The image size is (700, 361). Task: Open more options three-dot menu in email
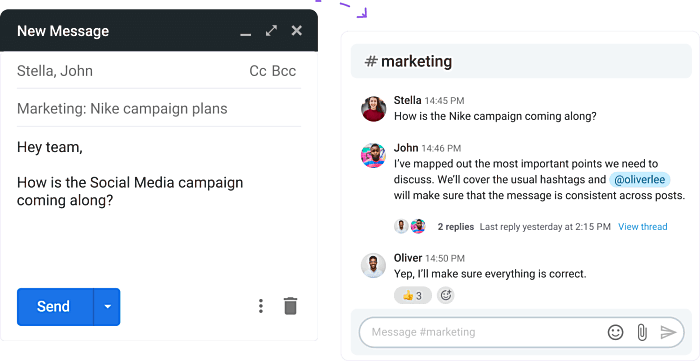coord(261,306)
